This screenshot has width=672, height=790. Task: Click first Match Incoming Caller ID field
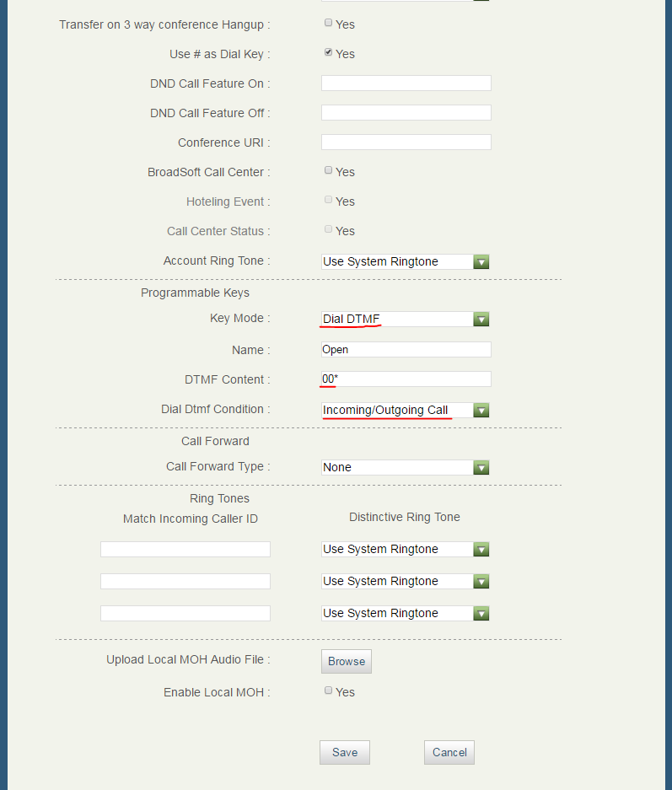tap(185, 549)
